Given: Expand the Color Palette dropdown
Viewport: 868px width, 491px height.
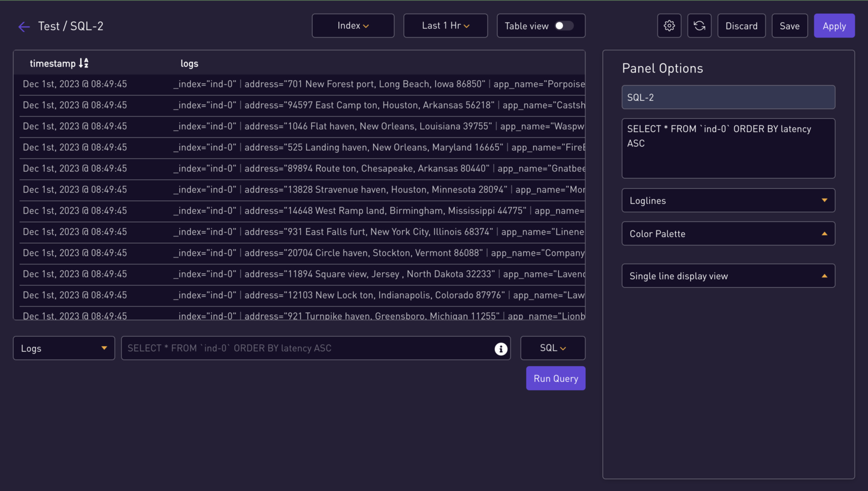Looking at the screenshot, I should 728,233.
